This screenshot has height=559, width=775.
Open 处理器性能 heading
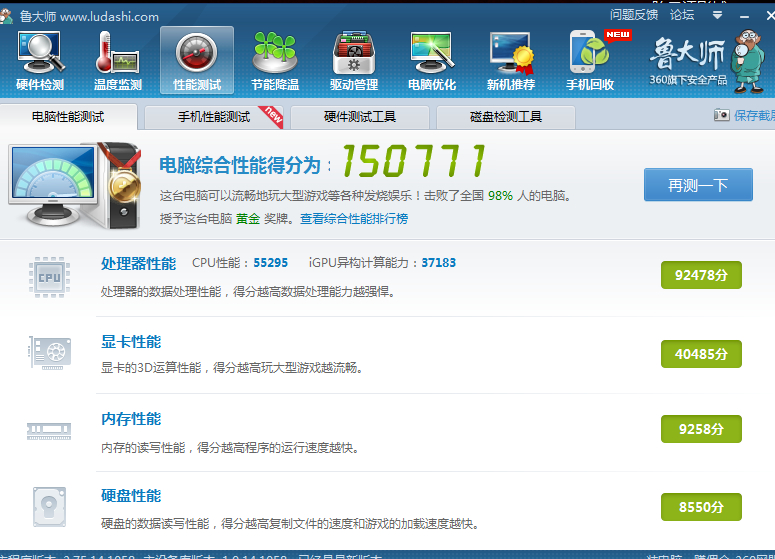click(x=138, y=263)
